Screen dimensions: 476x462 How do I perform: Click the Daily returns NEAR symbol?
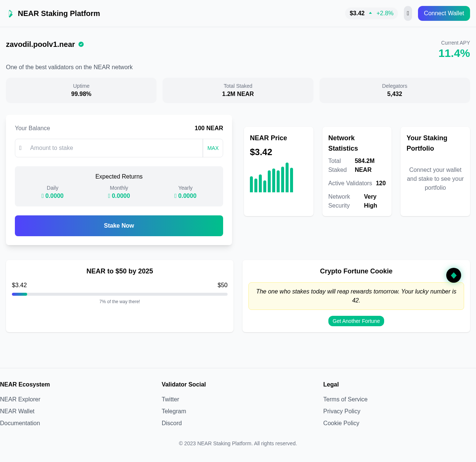coord(42,196)
